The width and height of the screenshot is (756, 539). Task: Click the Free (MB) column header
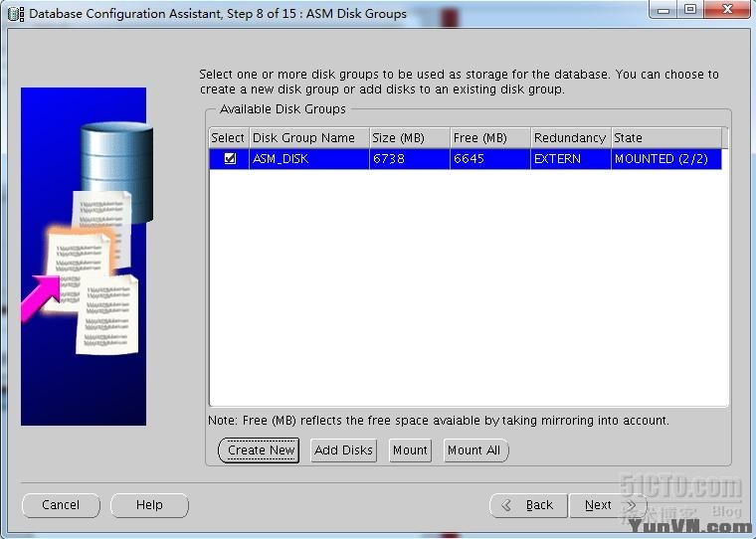coord(489,138)
